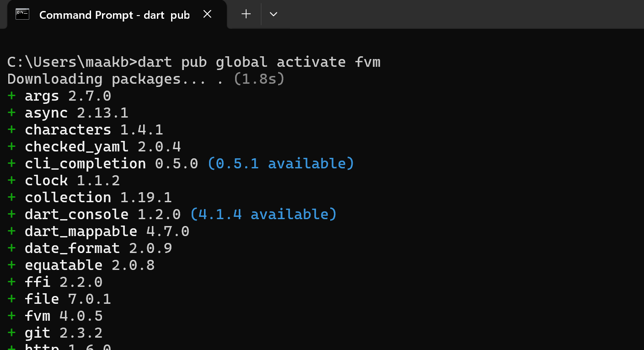Open a new terminal tab with plus button

246,14
